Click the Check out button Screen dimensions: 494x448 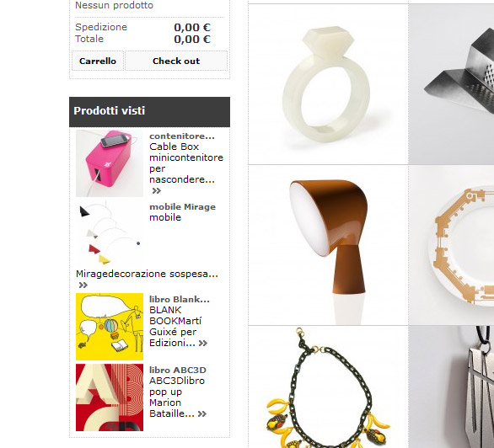tap(176, 61)
